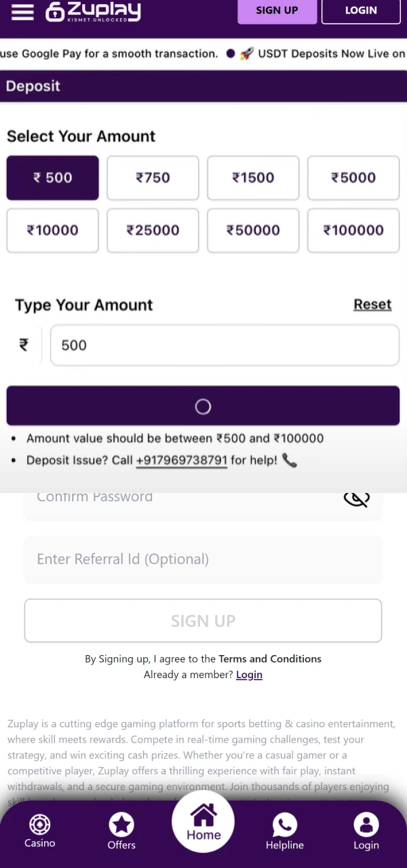Click SIGN UP in the header
Image resolution: width=407 pixels, height=868 pixels.
277,10
